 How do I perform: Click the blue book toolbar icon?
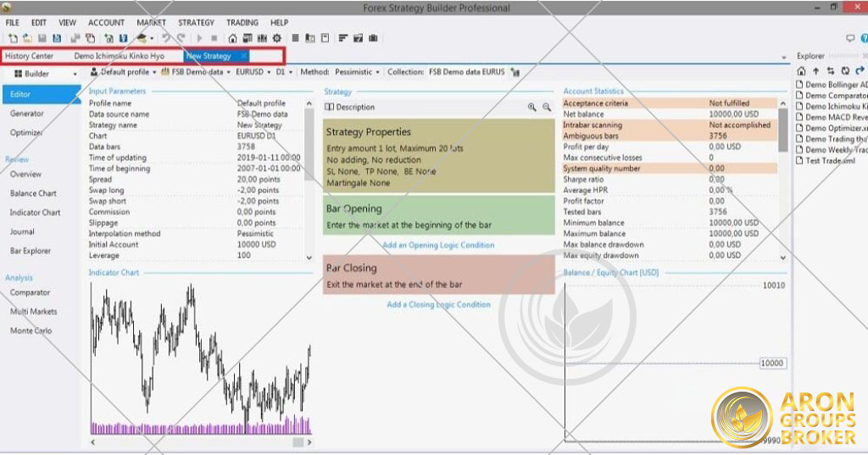point(123,38)
